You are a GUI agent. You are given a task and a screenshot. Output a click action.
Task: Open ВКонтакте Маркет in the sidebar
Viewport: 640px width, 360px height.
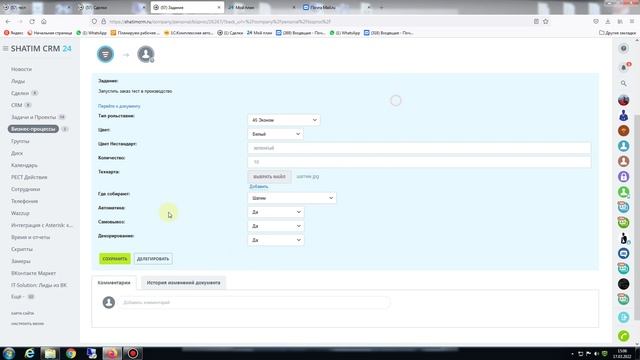pos(33,273)
